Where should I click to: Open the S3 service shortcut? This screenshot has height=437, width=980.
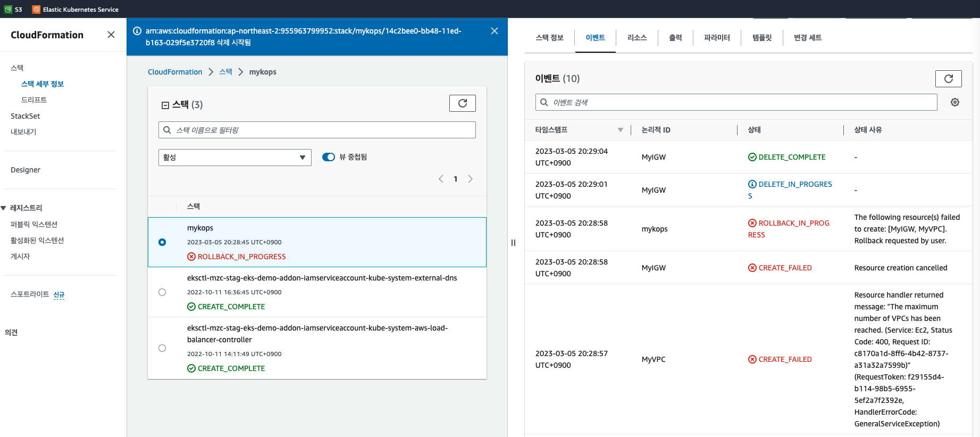pyautogui.click(x=13, y=9)
